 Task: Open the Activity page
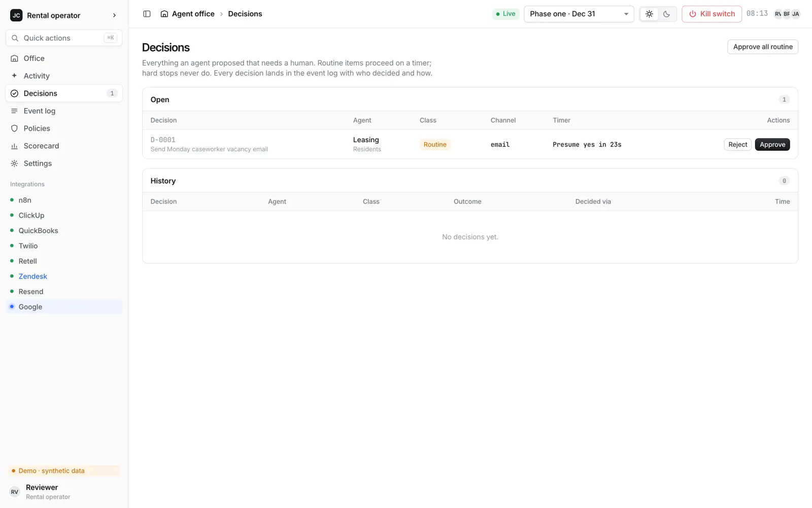point(64,76)
